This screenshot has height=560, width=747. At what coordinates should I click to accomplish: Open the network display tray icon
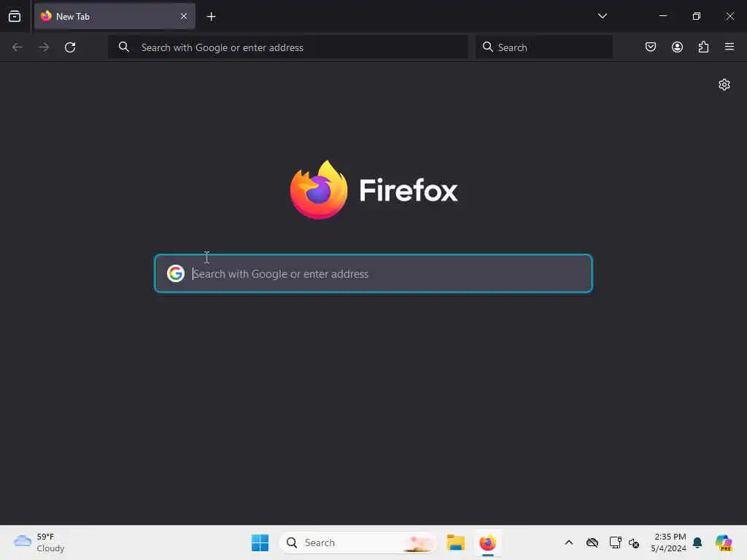coord(615,542)
